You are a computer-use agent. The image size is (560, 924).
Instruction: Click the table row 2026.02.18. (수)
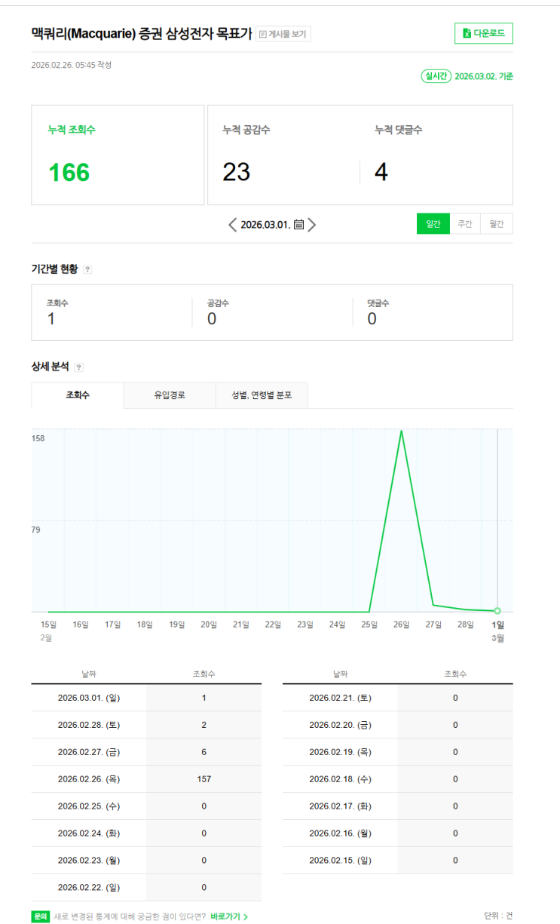tap(398, 779)
